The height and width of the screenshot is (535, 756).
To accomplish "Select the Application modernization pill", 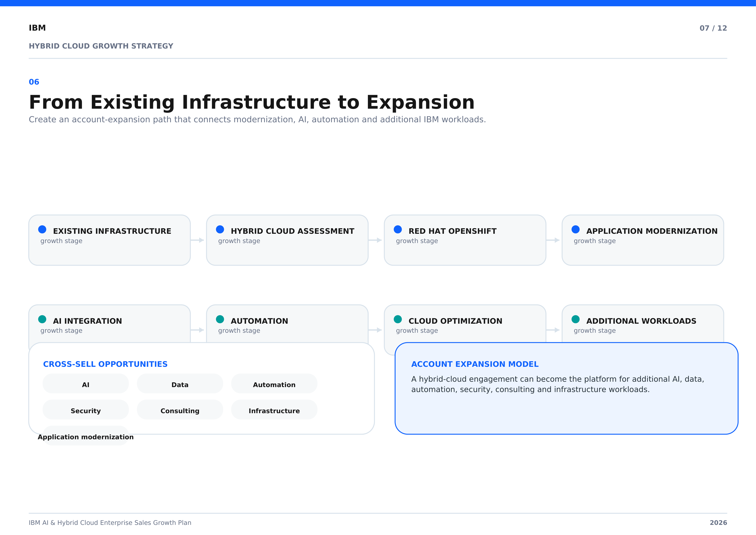I will coord(86,436).
